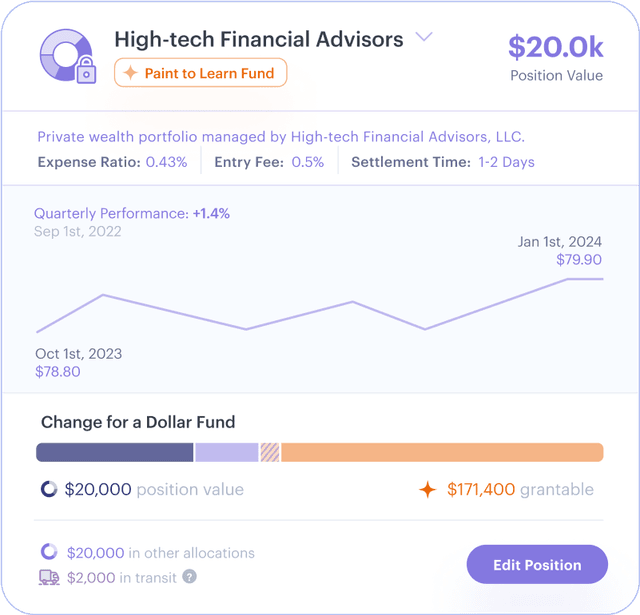Select the orange grantable bar segment

(x=442, y=453)
